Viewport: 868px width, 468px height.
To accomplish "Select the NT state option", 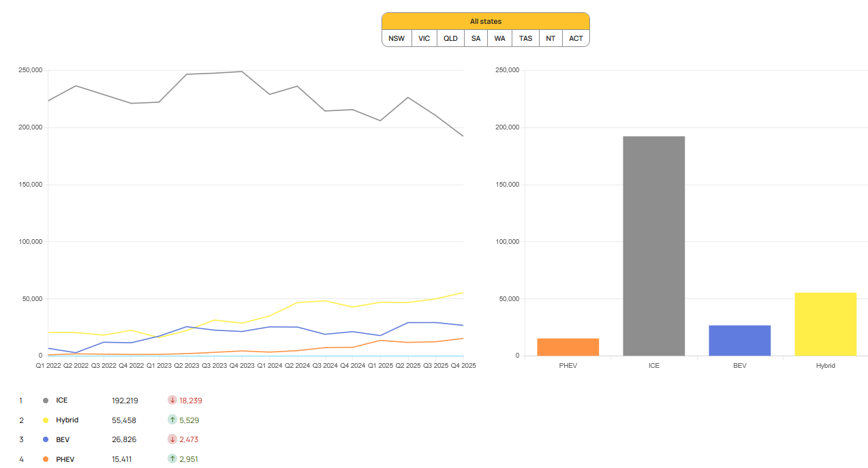I will (x=551, y=38).
